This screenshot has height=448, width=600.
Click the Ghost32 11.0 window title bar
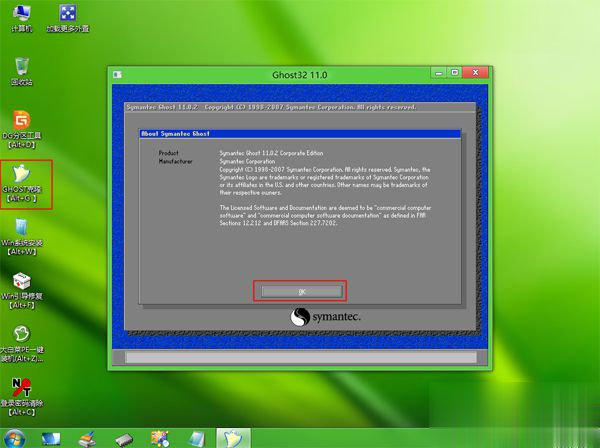click(300, 73)
